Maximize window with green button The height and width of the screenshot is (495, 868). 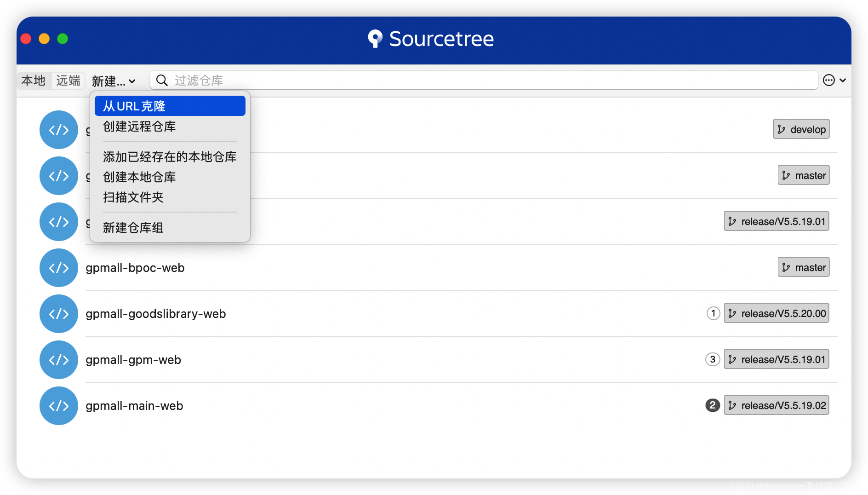[63, 39]
